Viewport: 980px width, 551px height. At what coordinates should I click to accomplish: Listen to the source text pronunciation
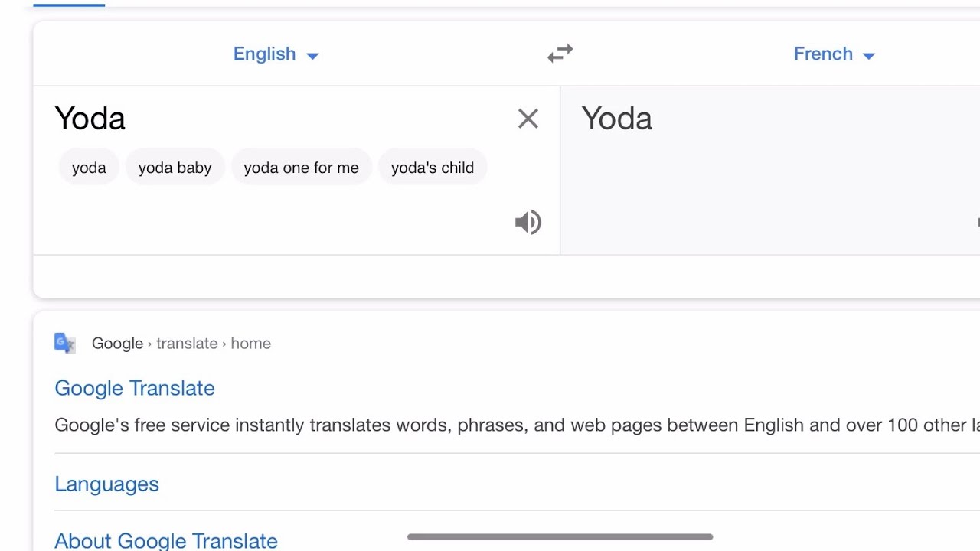coord(528,223)
